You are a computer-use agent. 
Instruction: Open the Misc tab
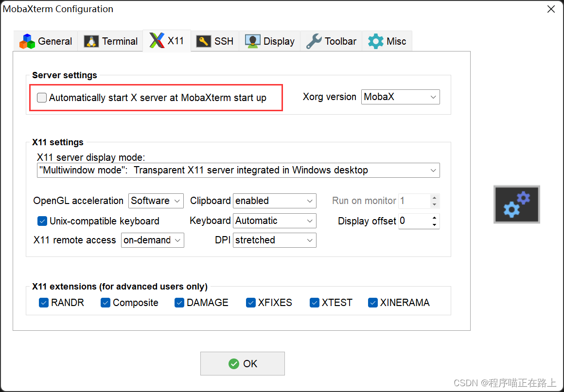(387, 41)
